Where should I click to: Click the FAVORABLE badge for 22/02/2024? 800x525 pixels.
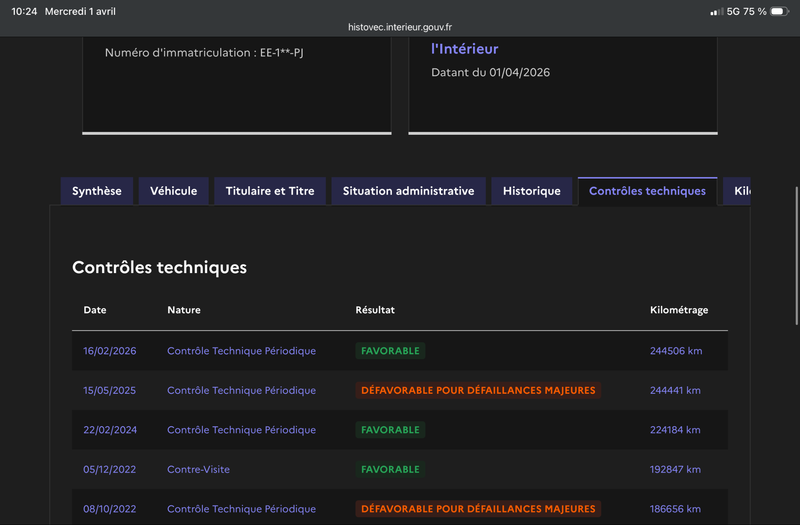point(390,430)
